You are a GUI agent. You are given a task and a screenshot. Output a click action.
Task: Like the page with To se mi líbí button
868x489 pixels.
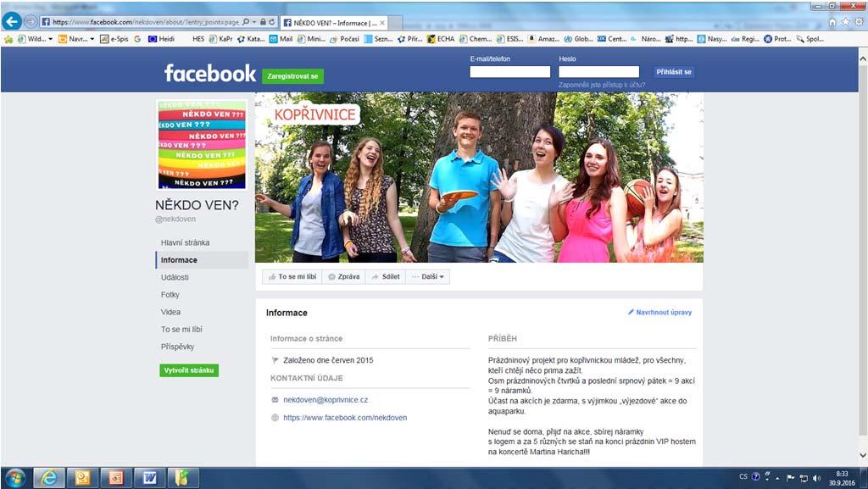[292, 276]
